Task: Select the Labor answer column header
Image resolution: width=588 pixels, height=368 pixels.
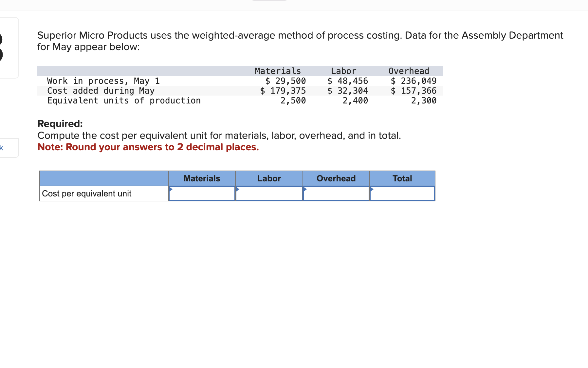Action: 269,178
